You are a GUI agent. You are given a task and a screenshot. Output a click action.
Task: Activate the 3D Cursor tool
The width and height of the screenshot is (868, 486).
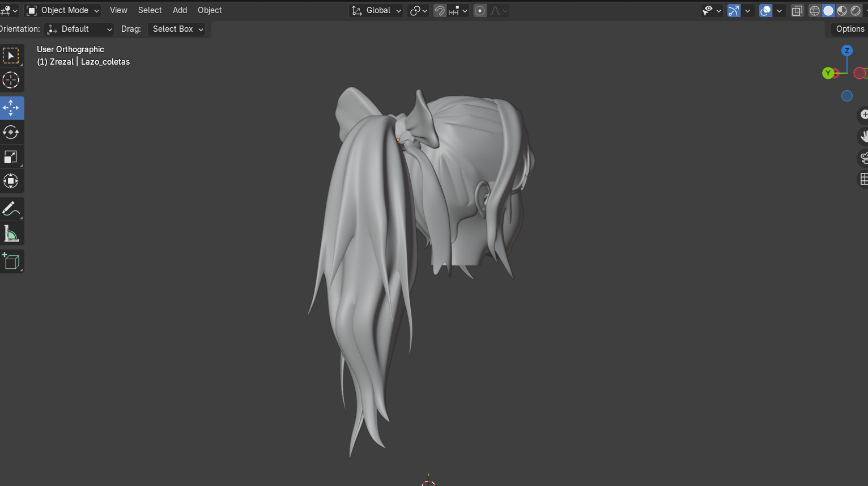click(11, 80)
